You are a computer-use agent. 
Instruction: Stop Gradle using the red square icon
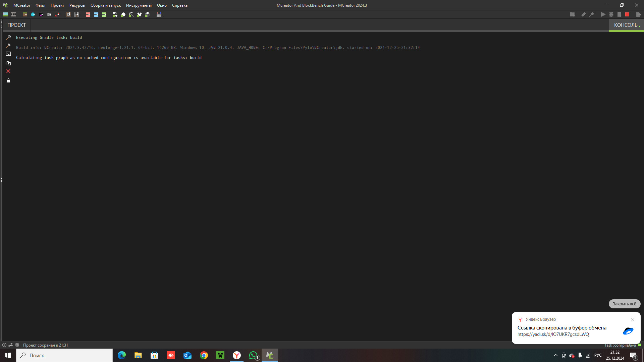(628, 14)
